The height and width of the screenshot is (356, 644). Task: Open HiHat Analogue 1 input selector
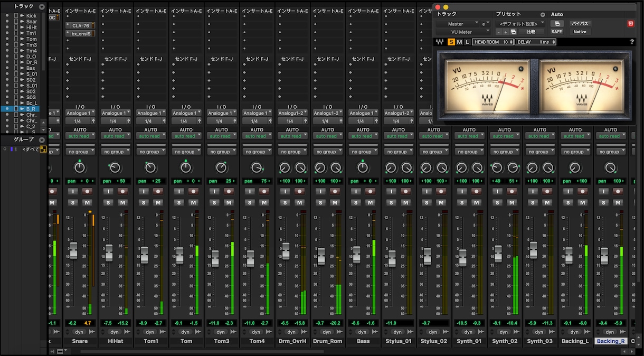116,113
